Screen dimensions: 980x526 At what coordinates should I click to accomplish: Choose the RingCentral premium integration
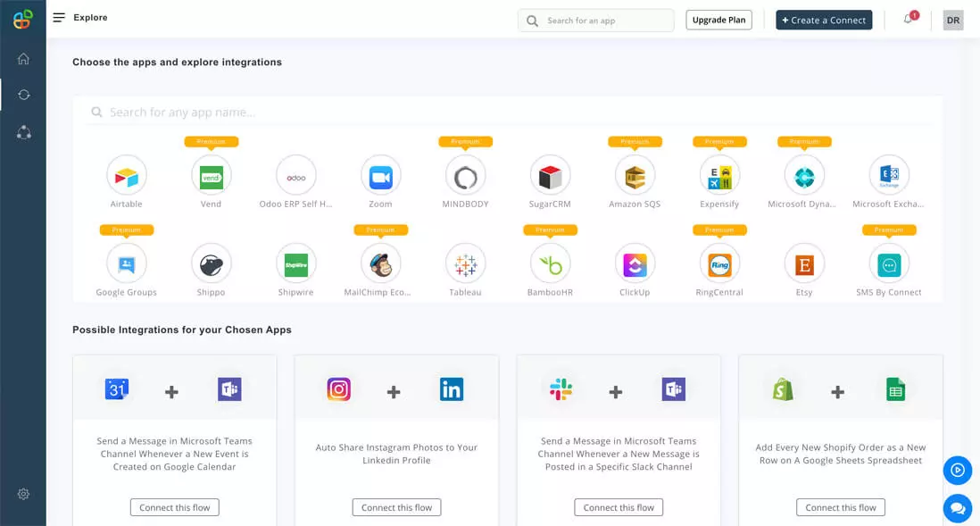click(719, 263)
